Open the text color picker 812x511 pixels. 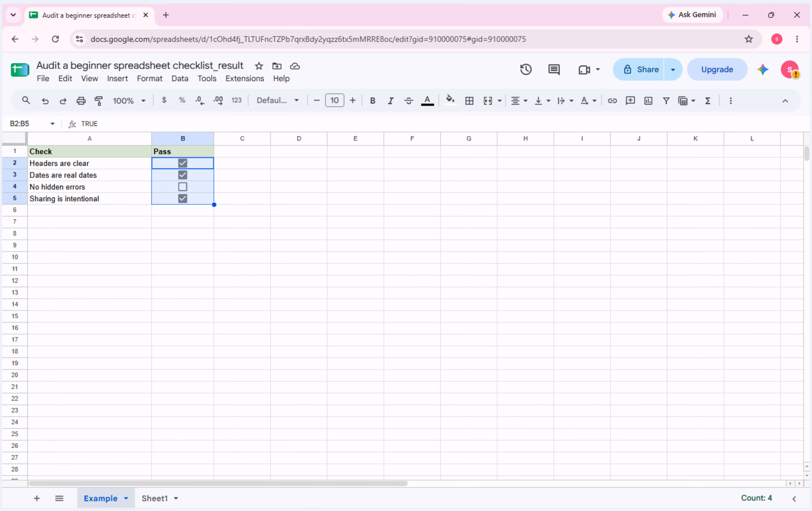pyautogui.click(x=427, y=101)
